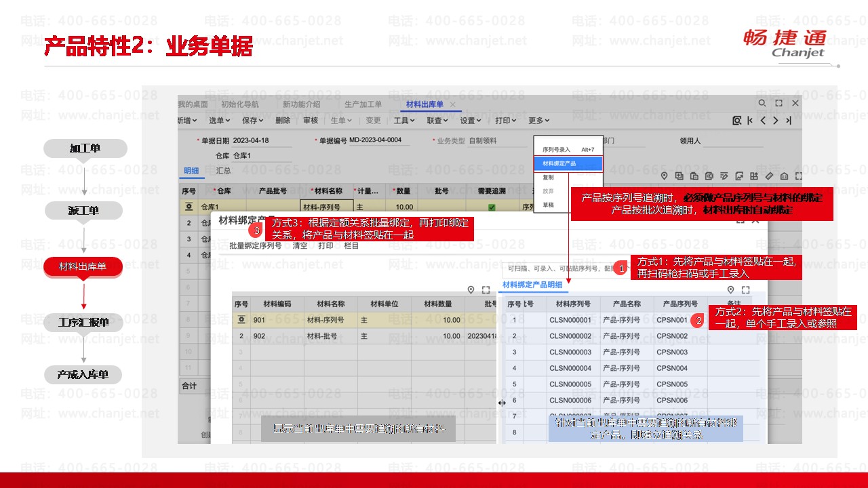Select the 汇总 tab
This screenshot has height=488, width=868.
(223, 171)
